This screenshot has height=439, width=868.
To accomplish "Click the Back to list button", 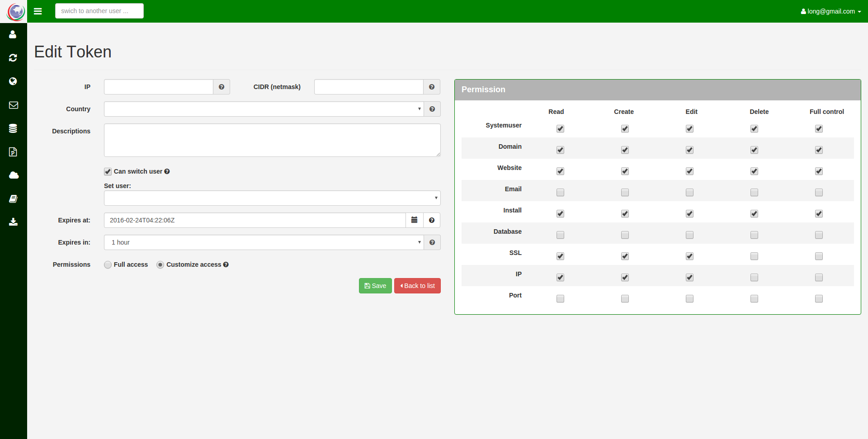I will click(x=417, y=286).
